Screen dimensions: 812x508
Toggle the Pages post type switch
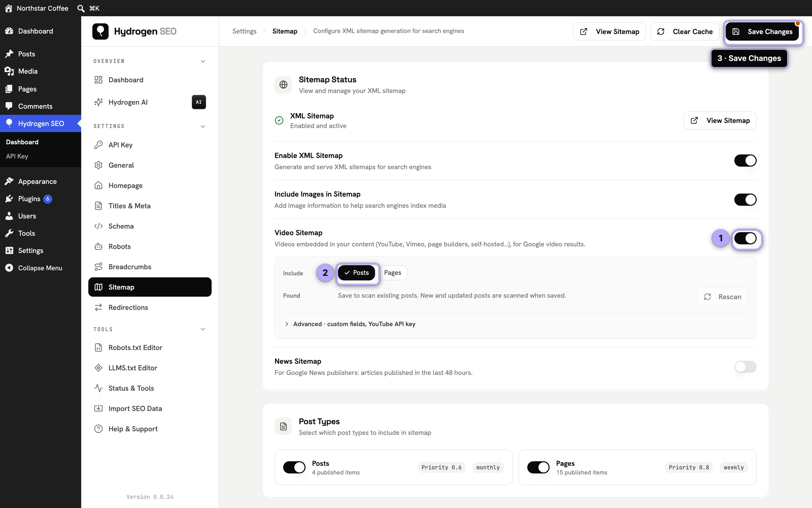[538, 467]
